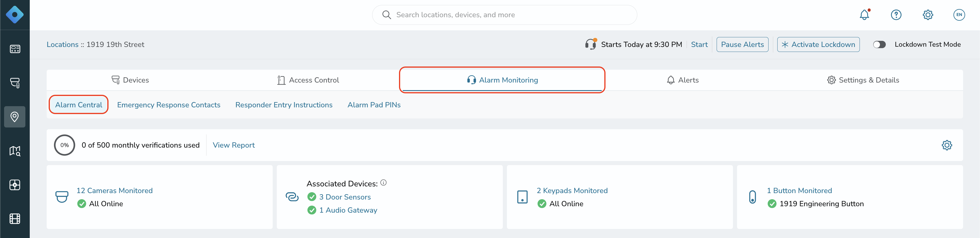Open the dashboard grid sidebar icon
The image size is (980, 238).
(15, 49)
